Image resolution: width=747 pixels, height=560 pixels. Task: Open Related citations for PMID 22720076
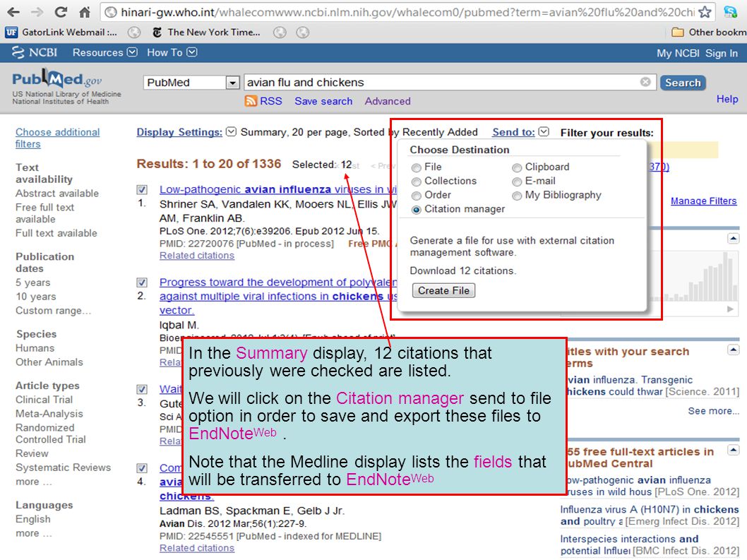[197, 256]
